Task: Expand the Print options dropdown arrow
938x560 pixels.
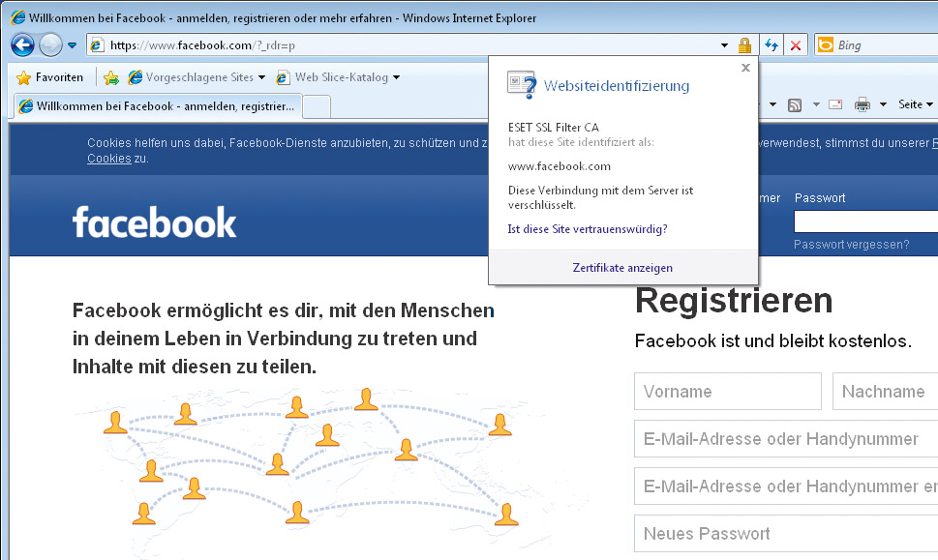Action: [883, 104]
